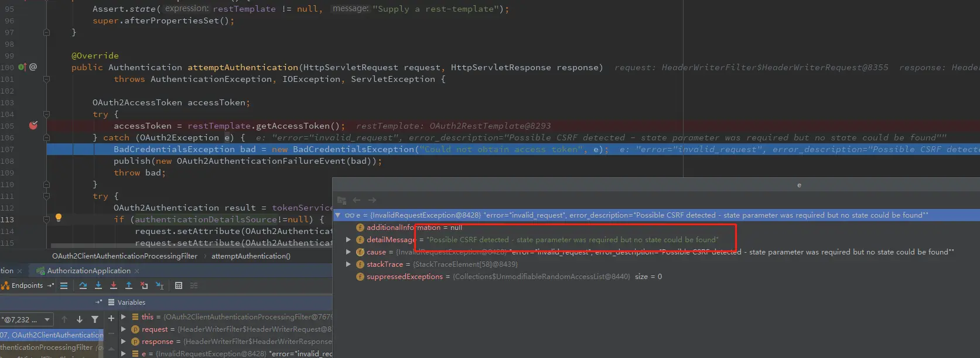Click the recursive @ gutter icon on line 100
Screen dimensions: 980x358
tap(33, 67)
